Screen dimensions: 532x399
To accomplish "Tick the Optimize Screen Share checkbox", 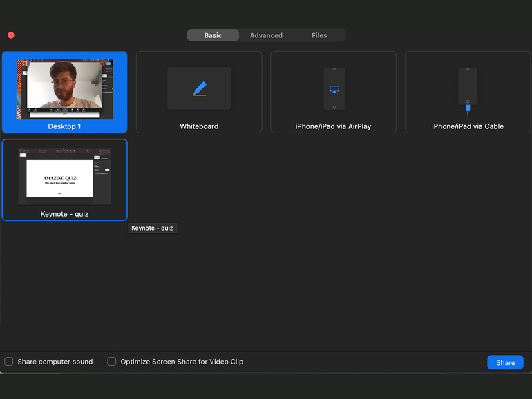I will pos(112,362).
